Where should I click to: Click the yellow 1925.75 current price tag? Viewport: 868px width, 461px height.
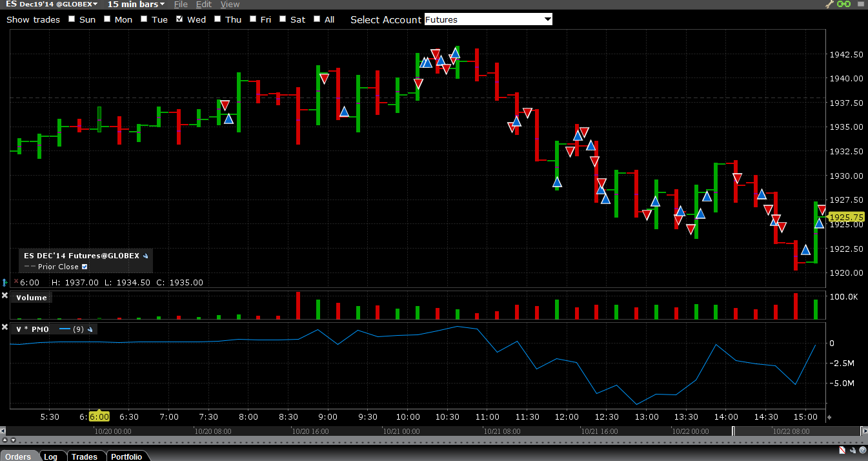coord(847,218)
